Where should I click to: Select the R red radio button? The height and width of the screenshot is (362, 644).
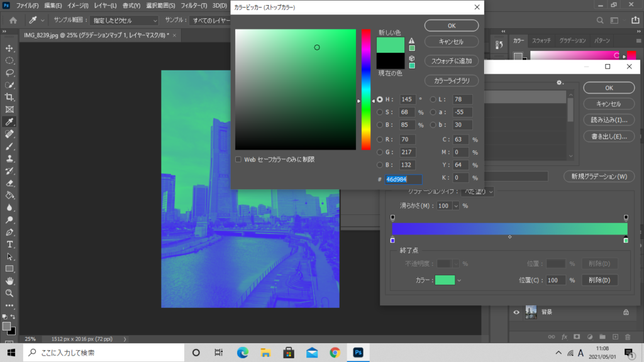coord(379,140)
